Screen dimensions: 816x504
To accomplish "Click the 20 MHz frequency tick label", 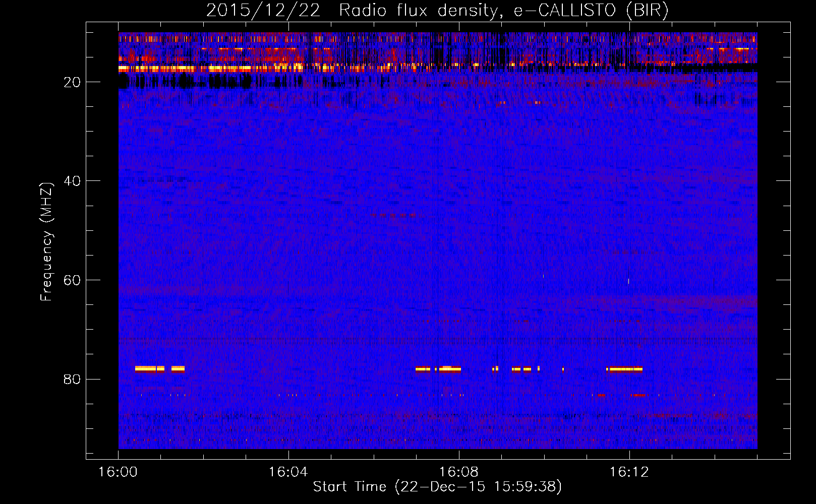I will click(x=73, y=82).
